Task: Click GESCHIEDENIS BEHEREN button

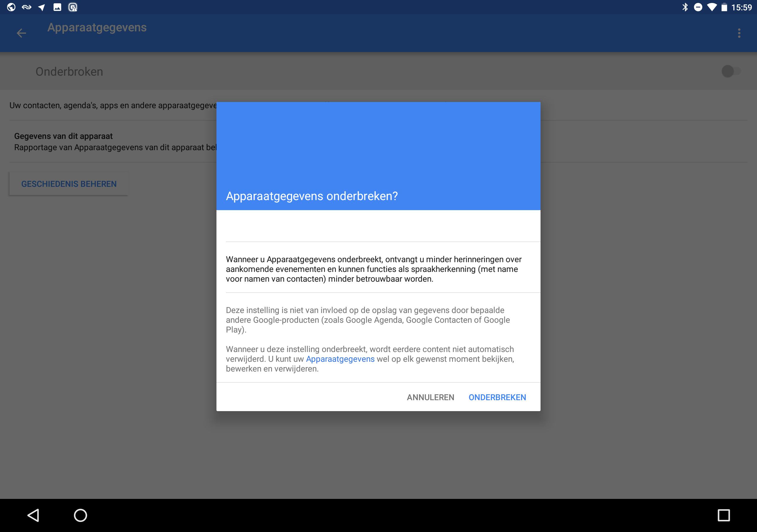Action: click(69, 184)
